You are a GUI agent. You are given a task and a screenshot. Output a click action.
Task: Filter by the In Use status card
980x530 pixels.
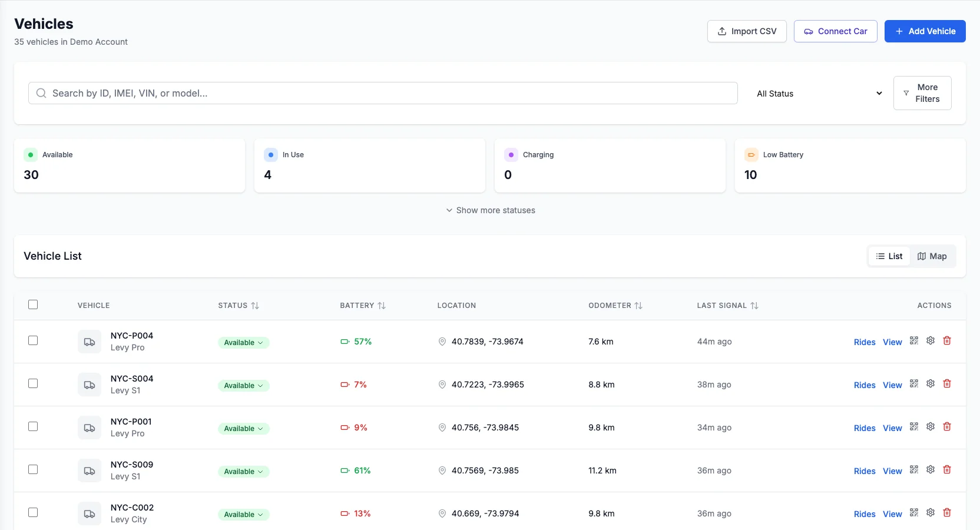370,165
